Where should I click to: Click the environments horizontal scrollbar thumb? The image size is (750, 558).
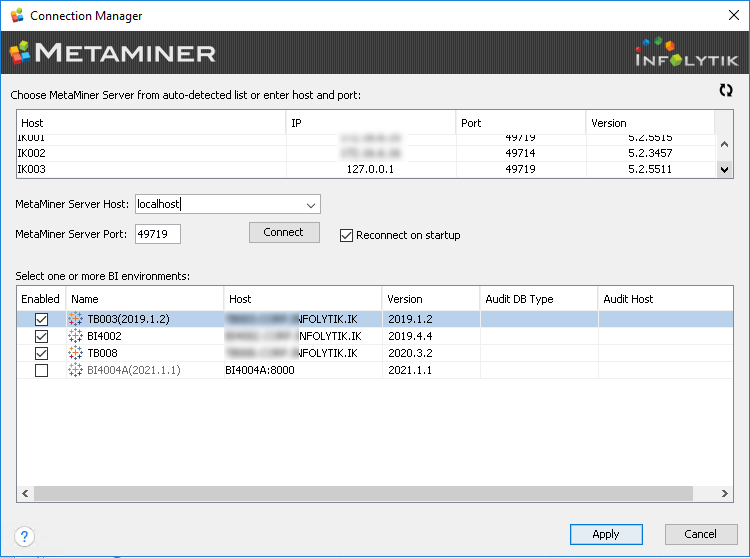(364, 493)
